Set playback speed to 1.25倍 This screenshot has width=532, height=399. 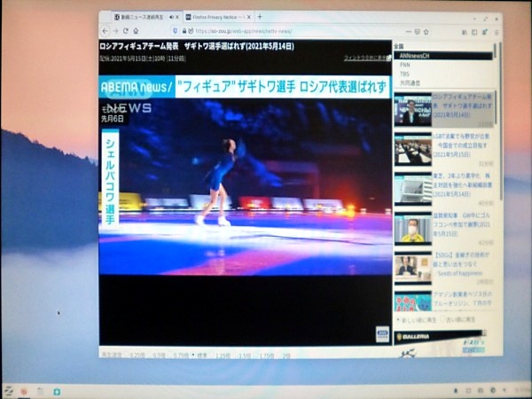(x=223, y=356)
